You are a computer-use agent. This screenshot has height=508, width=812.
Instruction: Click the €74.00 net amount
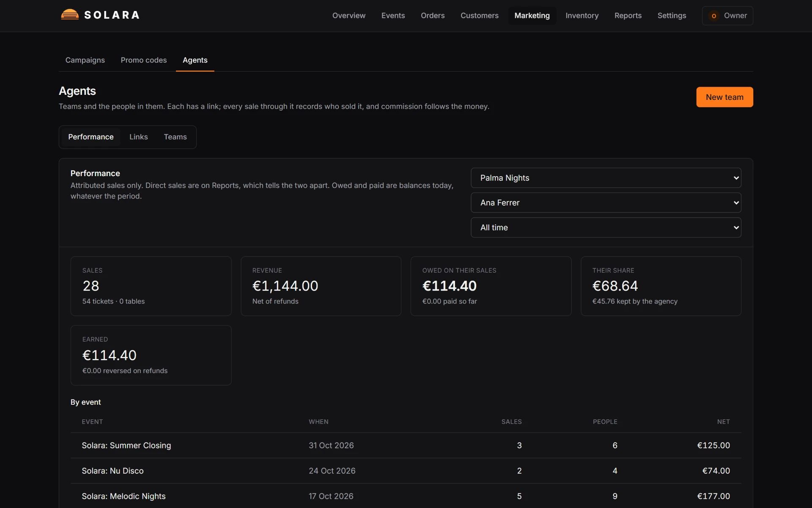click(x=716, y=471)
